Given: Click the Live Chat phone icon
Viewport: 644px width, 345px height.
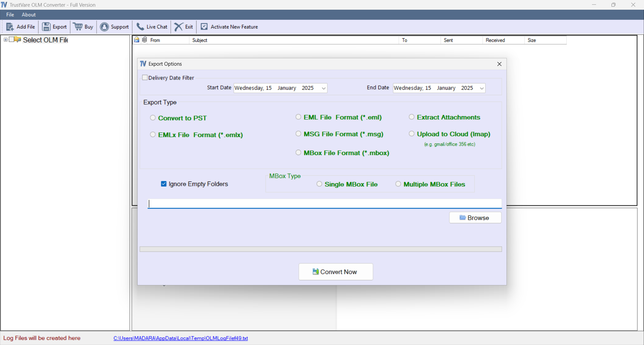Looking at the screenshot, I should coord(140,27).
